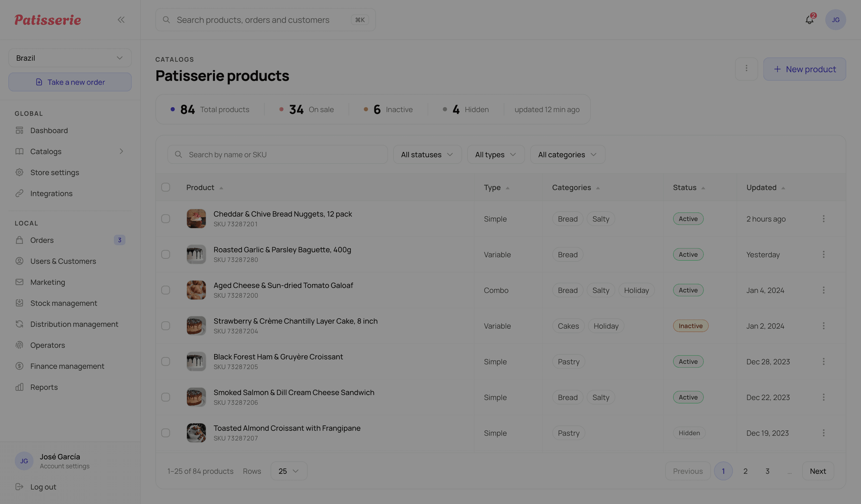Image resolution: width=861 pixels, height=504 pixels.
Task: Click the New product button
Action: click(804, 69)
